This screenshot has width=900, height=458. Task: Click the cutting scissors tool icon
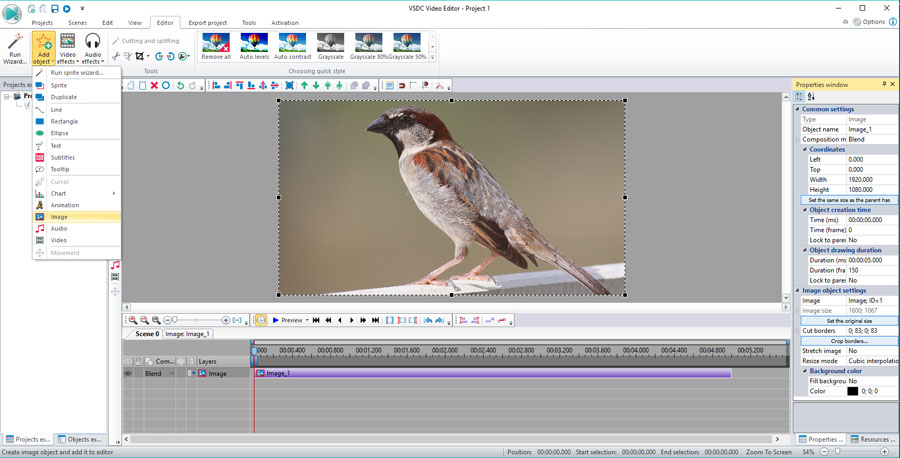coord(116,56)
